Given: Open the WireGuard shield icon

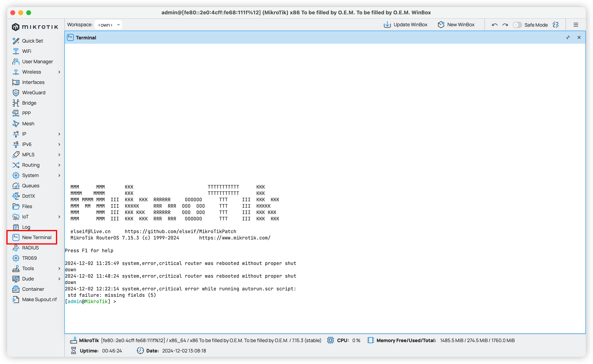Looking at the screenshot, I should pos(16,92).
